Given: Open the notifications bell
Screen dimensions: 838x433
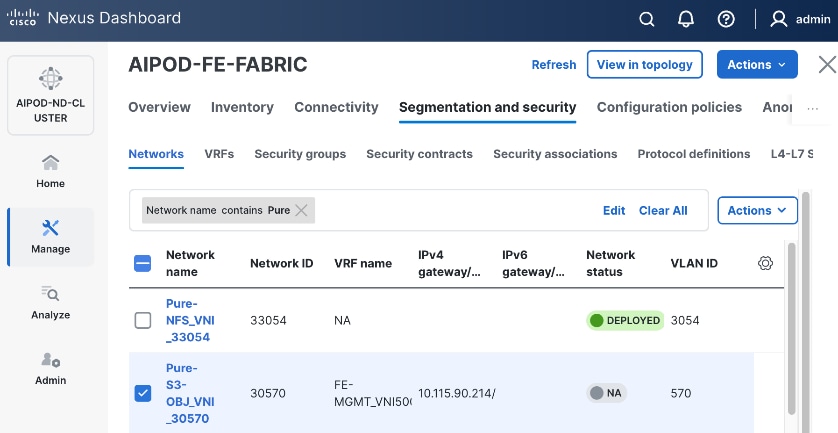Looking at the screenshot, I should 686,19.
